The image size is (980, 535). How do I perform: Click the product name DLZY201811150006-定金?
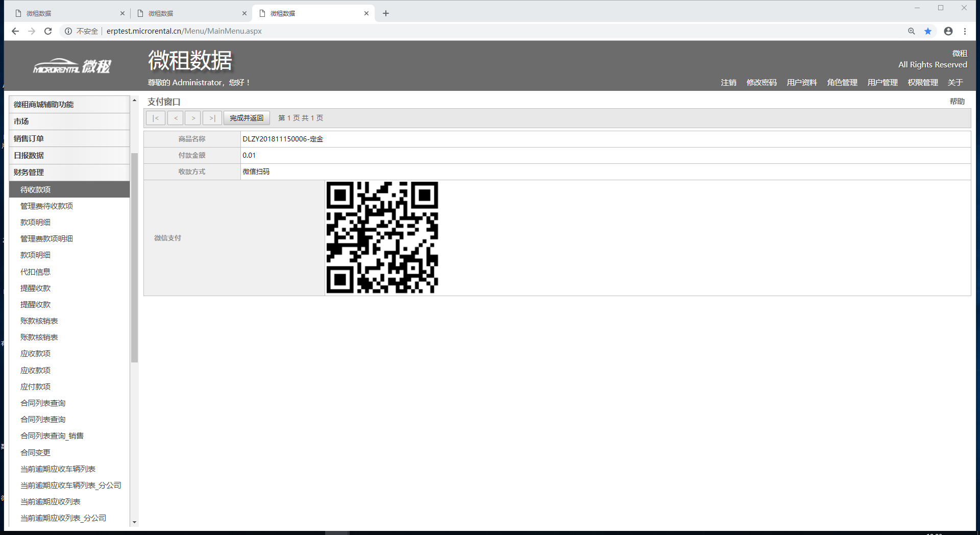[283, 139]
